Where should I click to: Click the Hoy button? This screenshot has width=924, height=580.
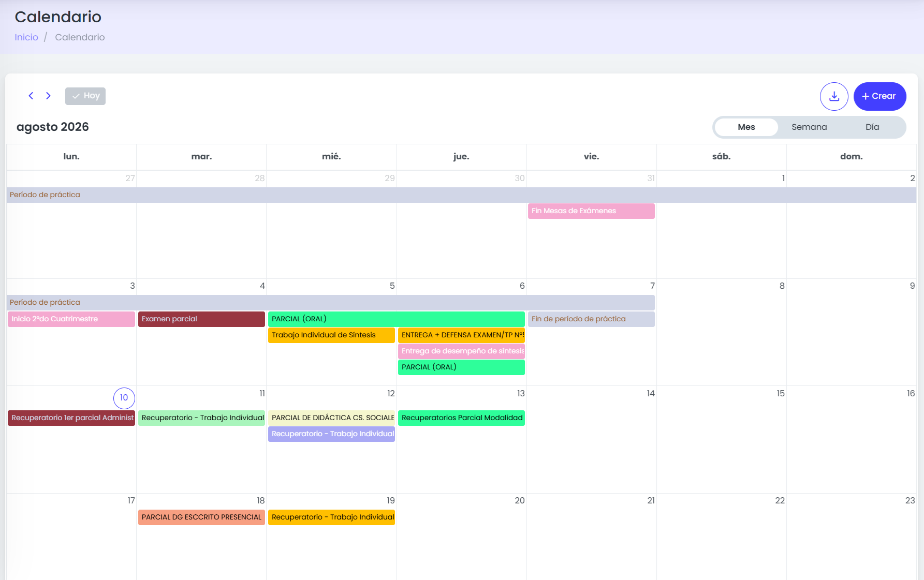click(x=85, y=96)
